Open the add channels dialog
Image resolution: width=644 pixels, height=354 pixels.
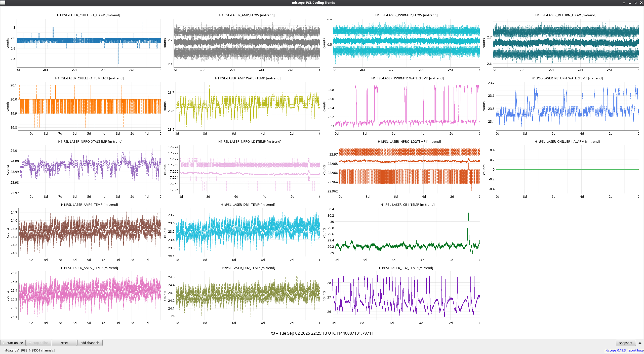(x=90, y=343)
